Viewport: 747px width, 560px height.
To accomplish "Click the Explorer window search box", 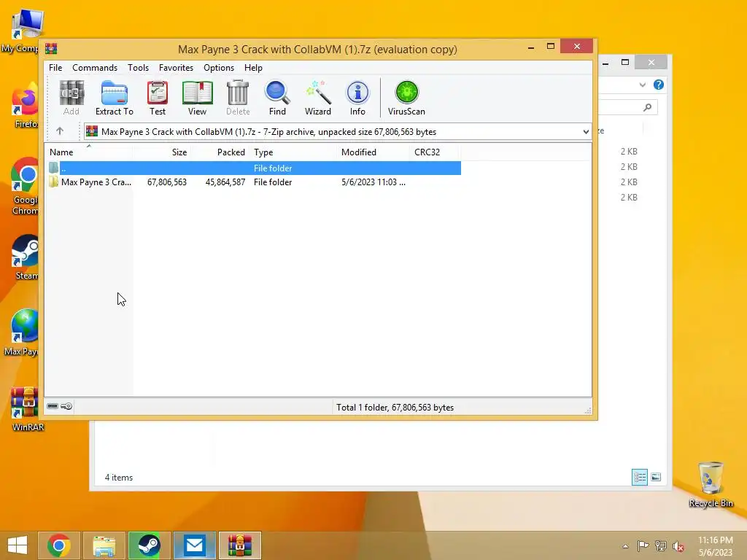I will pos(628,108).
